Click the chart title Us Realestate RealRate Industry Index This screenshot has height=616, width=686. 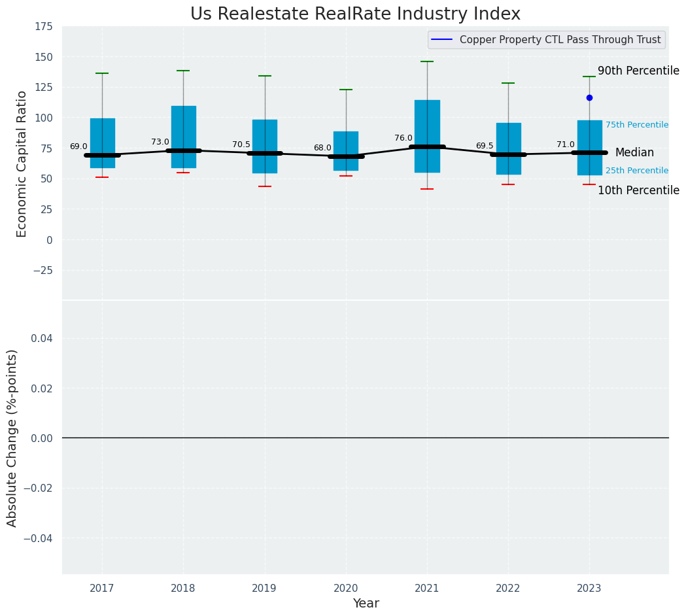(355, 14)
